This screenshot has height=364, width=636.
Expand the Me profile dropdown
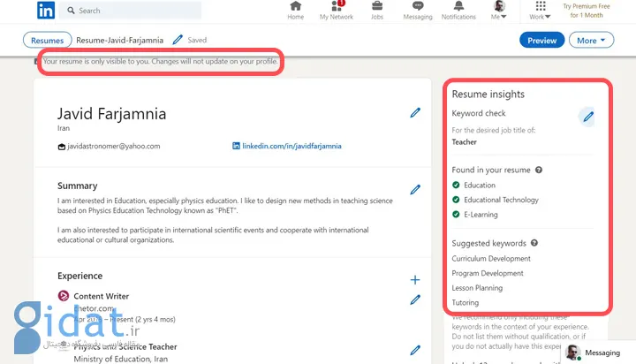point(500,11)
